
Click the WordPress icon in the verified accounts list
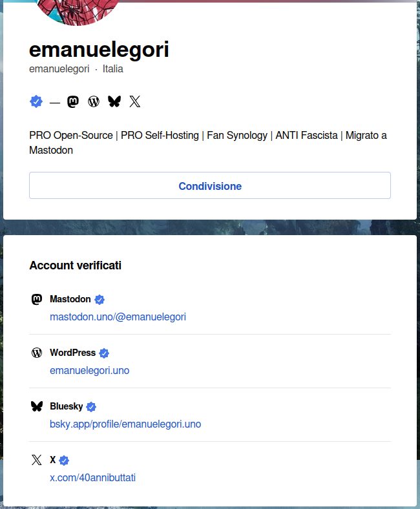click(37, 353)
